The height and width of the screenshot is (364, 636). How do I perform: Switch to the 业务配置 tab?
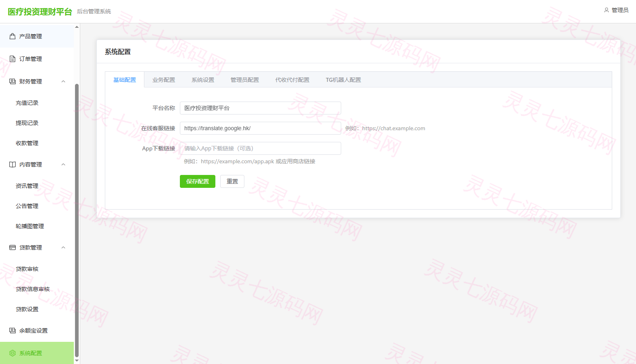tap(164, 80)
